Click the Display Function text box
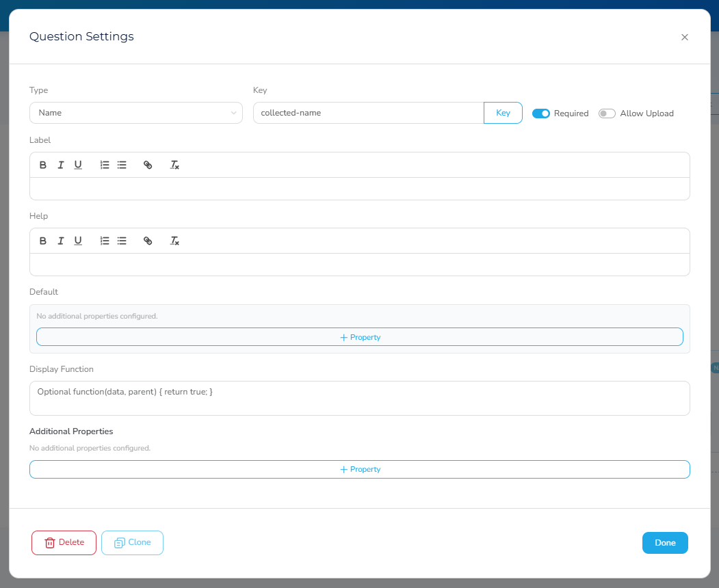719x588 pixels. [x=360, y=398]
